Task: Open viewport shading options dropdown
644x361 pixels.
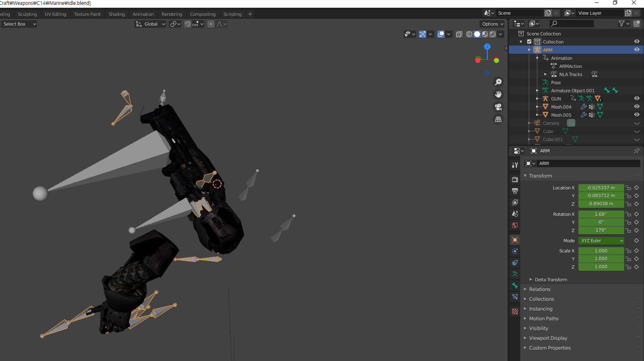Action: click(500, 34)
